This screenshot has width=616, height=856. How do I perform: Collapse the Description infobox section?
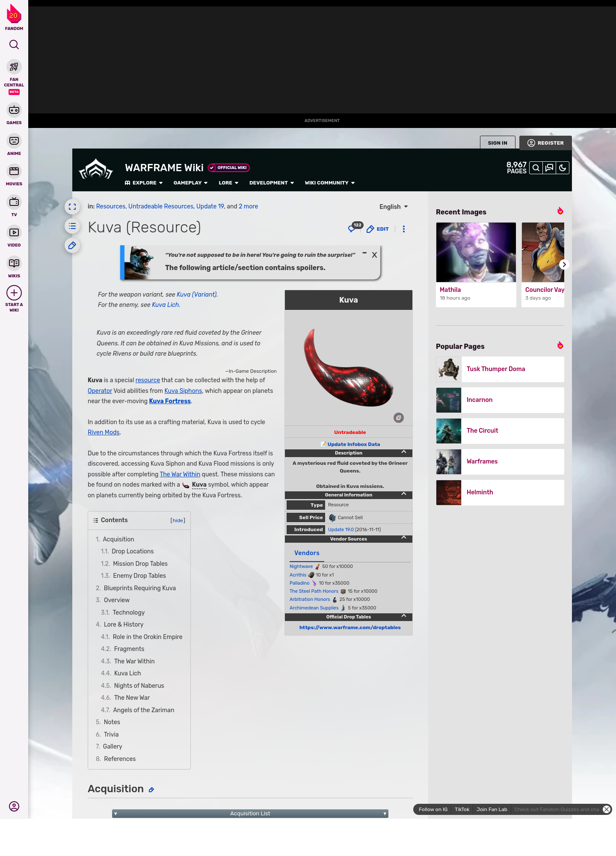(404, 452)
